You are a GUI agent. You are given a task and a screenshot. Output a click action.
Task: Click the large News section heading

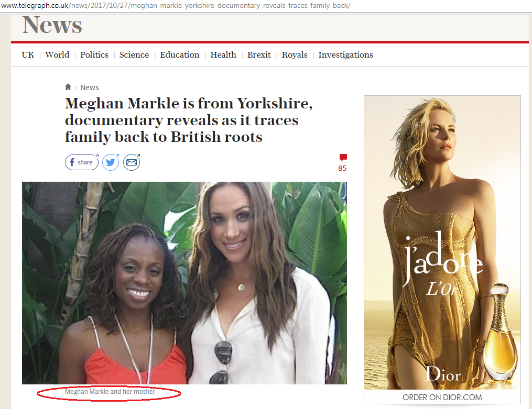(52, 25)
